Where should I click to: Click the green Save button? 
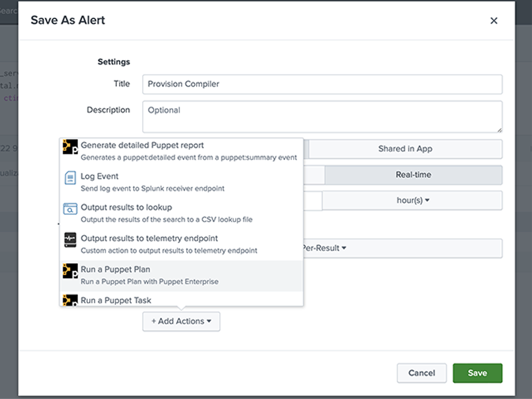[477, 373]
